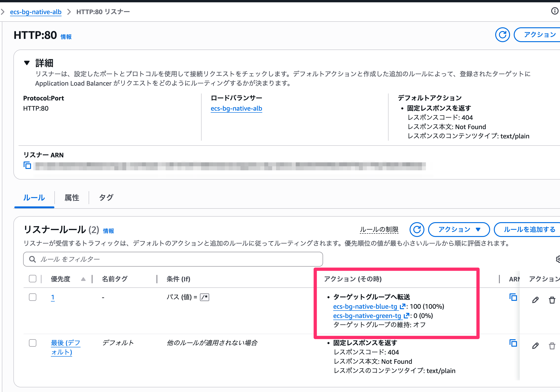Open the rules table preferences gear
The height and width of the screenshot is (392, 560).
tap(558, 259)
